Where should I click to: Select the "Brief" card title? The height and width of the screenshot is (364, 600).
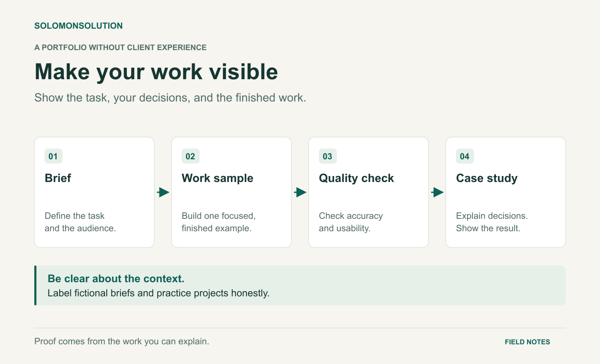pyautogui.click(x=58, y=178)
